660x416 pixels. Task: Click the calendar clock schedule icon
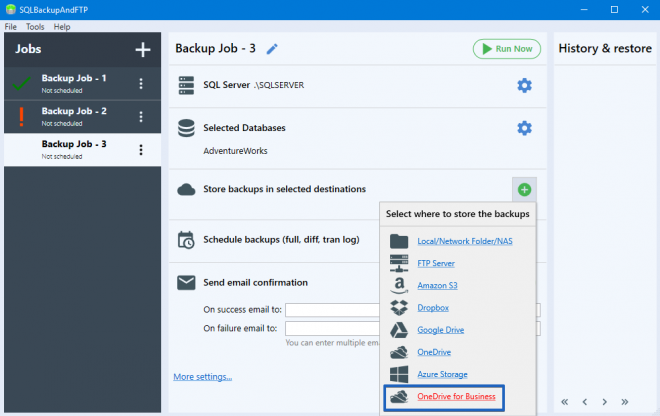186,240
